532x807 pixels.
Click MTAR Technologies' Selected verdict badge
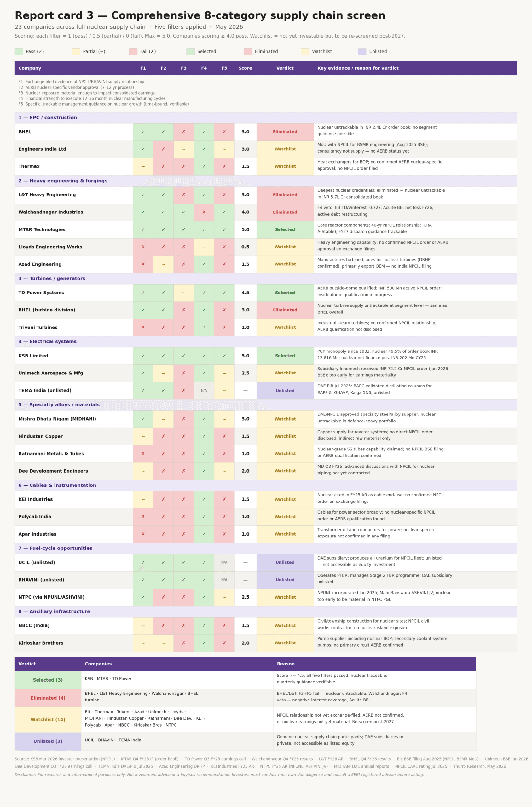tap(285, 230)
